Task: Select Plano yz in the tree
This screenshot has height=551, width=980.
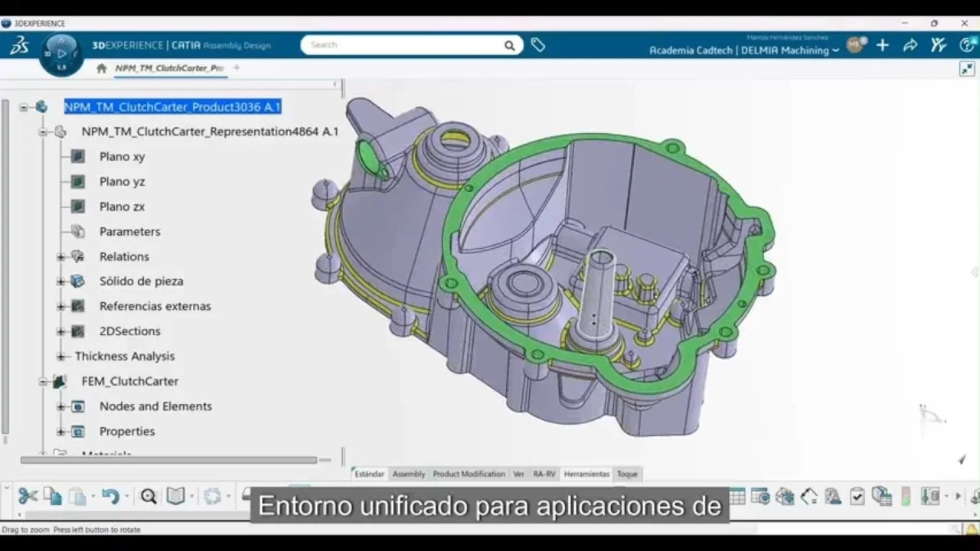Action: 122,181
